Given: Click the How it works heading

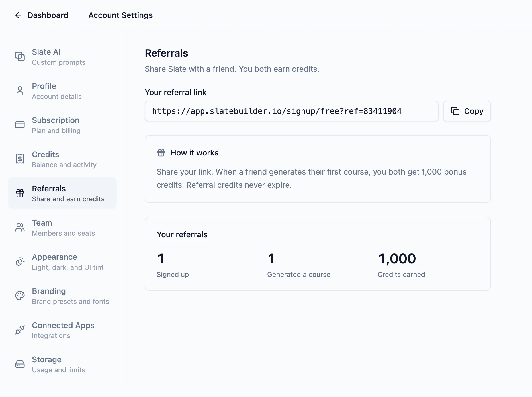Looking at the screenshot, I should point(195,153).
